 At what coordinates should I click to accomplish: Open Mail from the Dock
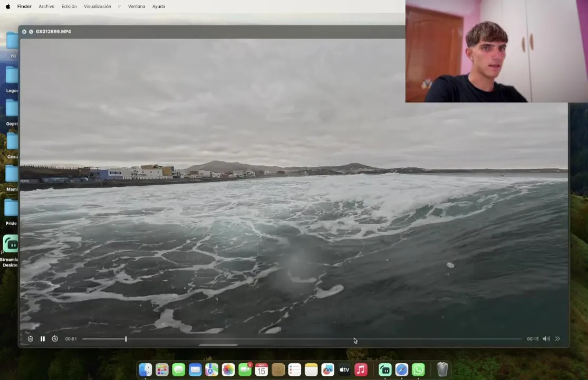(x=195, y=370)
